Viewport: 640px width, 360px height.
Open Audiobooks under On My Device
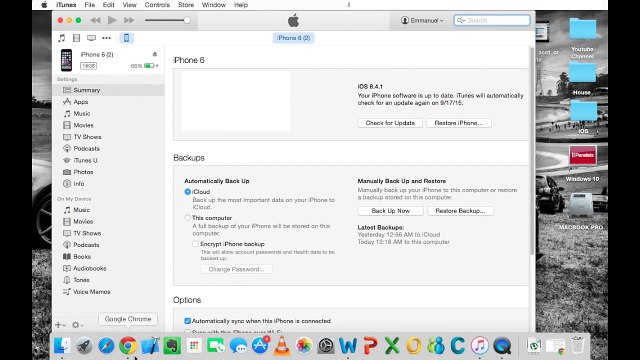pos(89,269)
